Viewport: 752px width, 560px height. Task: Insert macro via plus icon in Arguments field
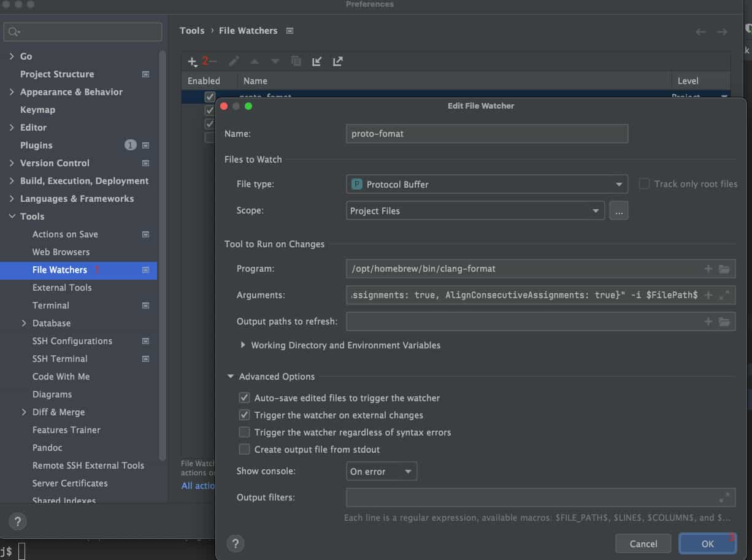[x=708, y=295]
